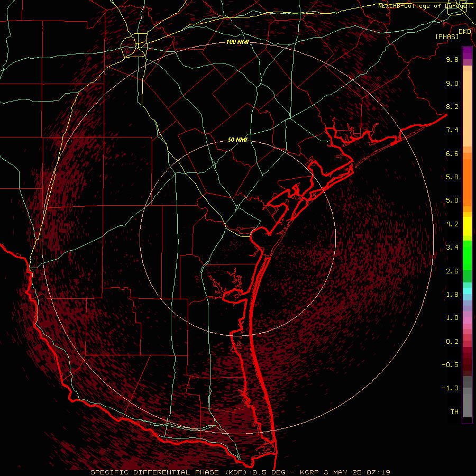Click the "KCRP 8 MAY 25 07:19" timestamp
The width and height of the screenshot is (476, 476).
point(345,472)
